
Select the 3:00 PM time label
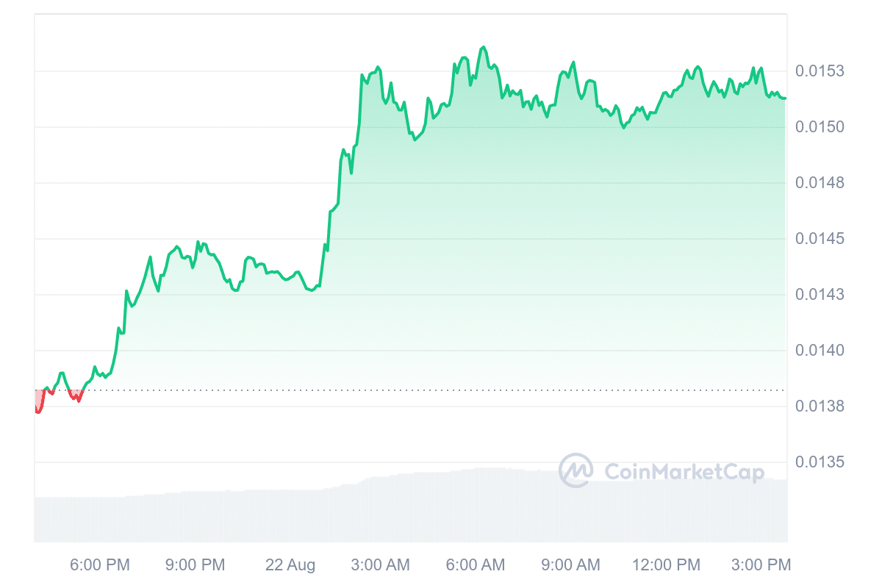(x=761, y=565)
